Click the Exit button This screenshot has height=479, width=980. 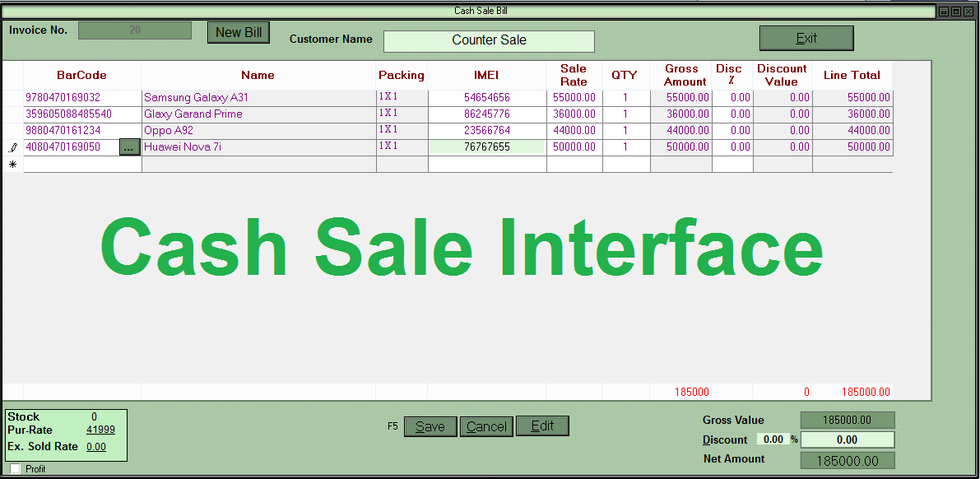[806, 39]
